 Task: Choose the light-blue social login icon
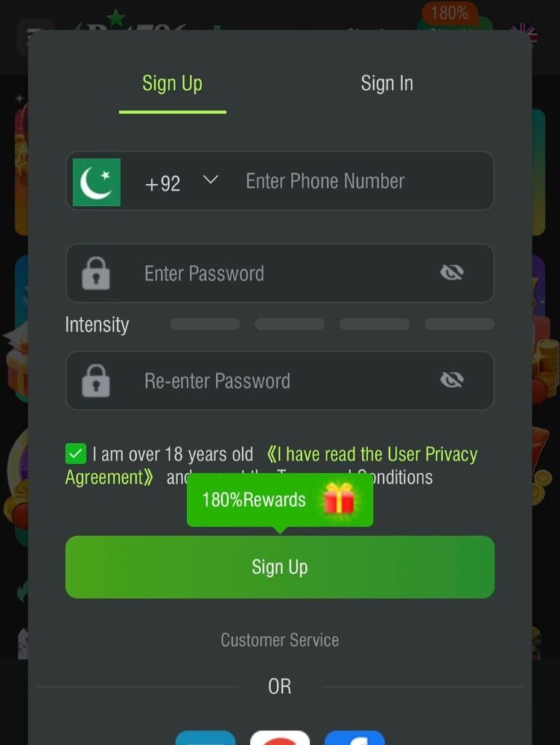[x=205, y=738]
